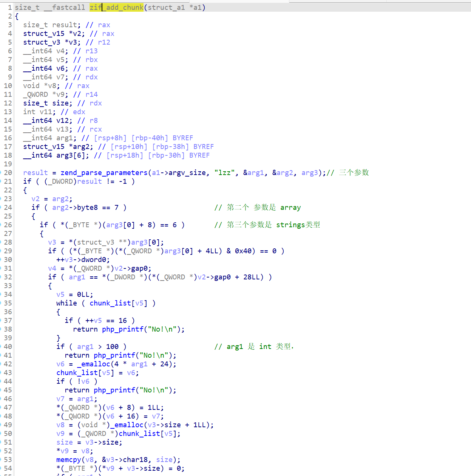Select the 'v7 = arg1;' assignment

[x=77, y=398]
